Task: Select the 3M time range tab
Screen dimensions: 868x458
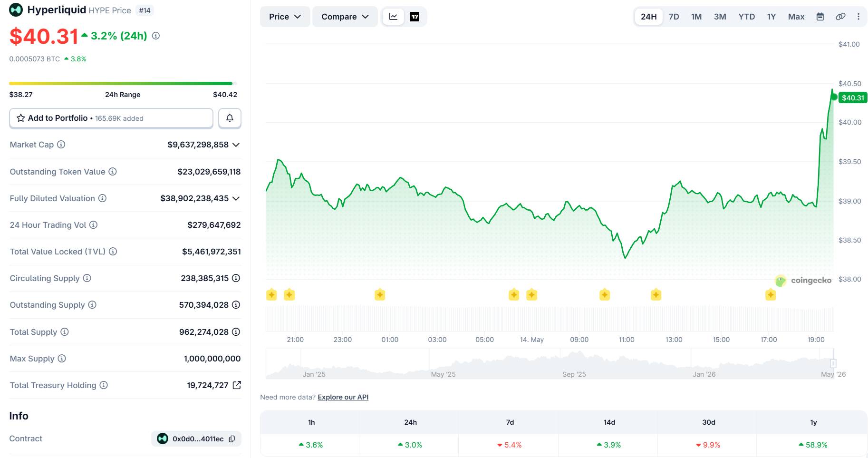Action: pos(720,17)
